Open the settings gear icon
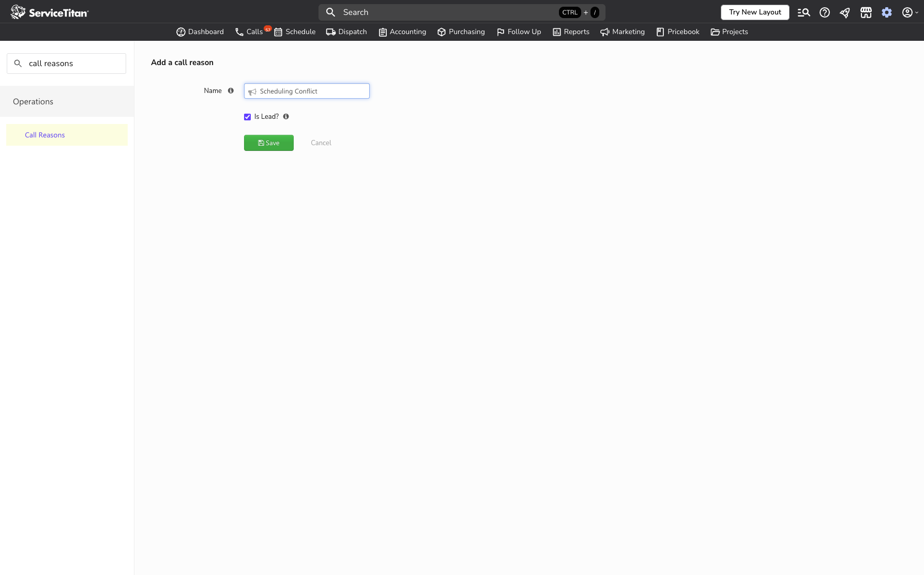Image resolution: width=924 pixels, height=575 pixels. click(887, 12)
